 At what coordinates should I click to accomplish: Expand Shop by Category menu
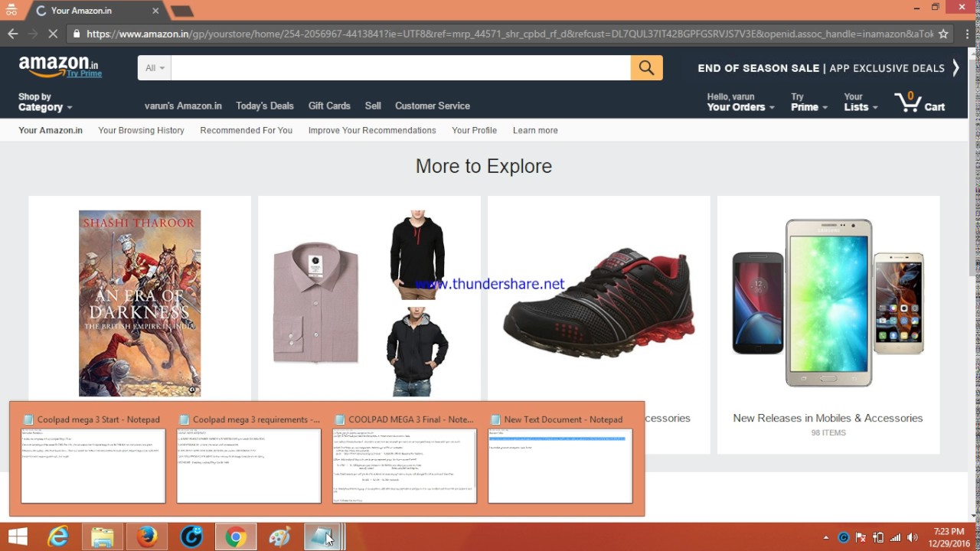tap(45, 102)
